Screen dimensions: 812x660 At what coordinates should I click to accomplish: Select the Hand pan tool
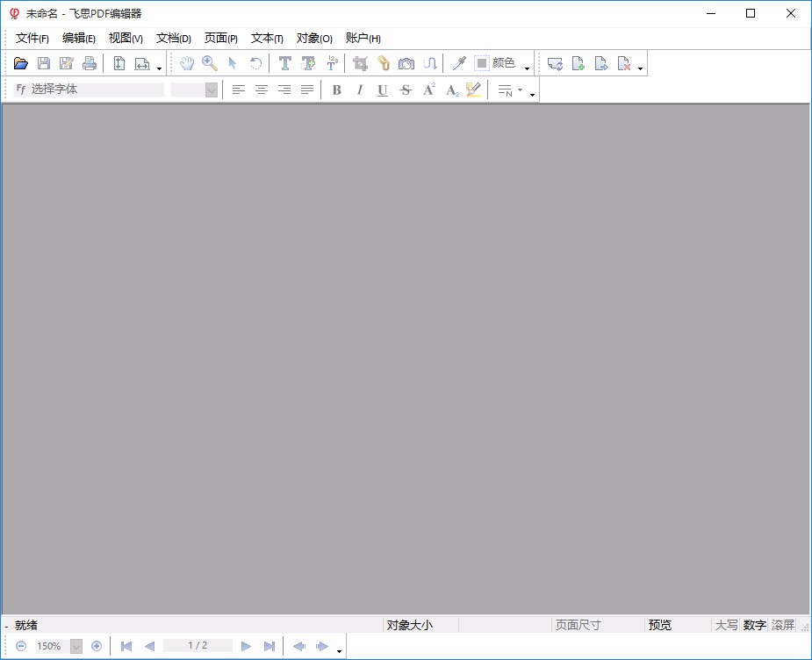click(x=186, y=62)
